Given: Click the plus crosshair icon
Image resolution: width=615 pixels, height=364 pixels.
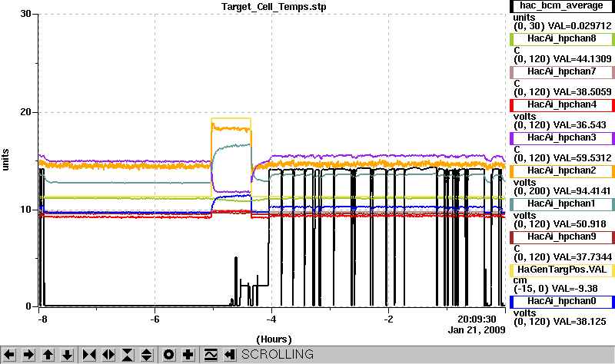Looking at the screenshot, I should click(x=188, y=355).
